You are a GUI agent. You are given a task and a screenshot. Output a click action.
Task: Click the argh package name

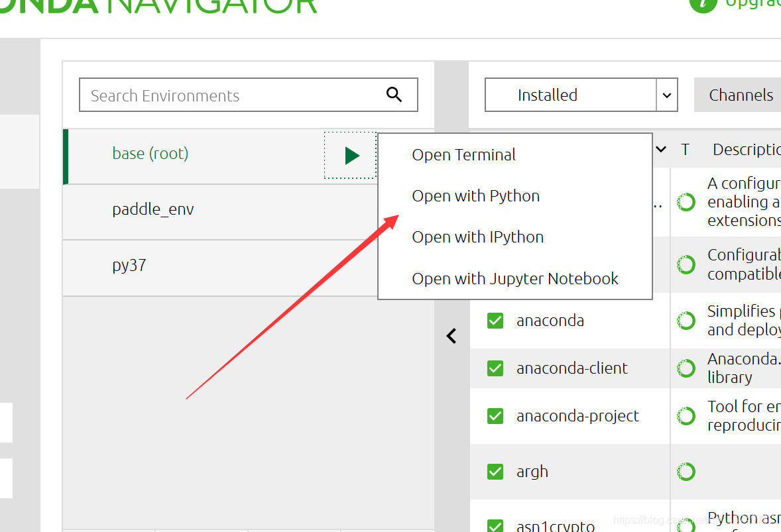(x=532, y=471)
